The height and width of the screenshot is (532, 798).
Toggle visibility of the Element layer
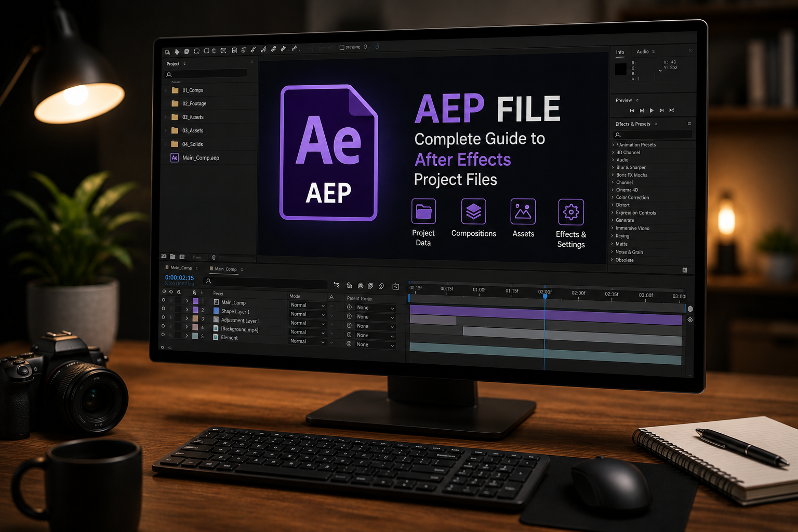163,335
